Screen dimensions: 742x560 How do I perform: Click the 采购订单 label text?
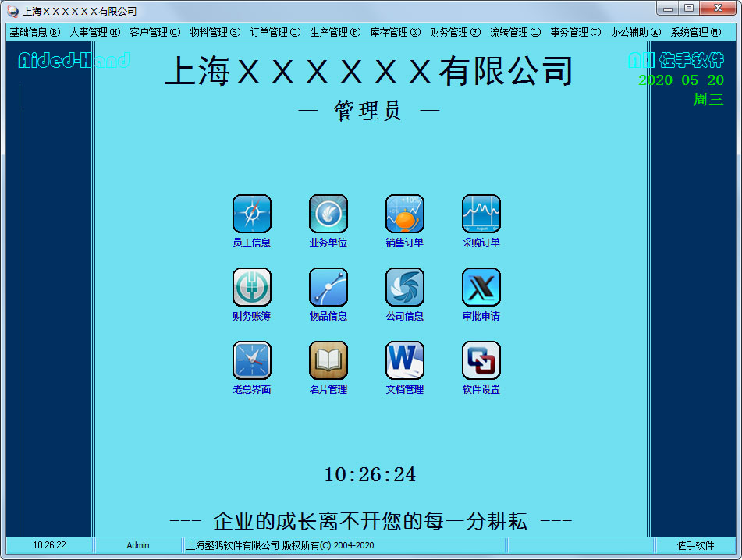pyautogui.click(x=481, y=243)
